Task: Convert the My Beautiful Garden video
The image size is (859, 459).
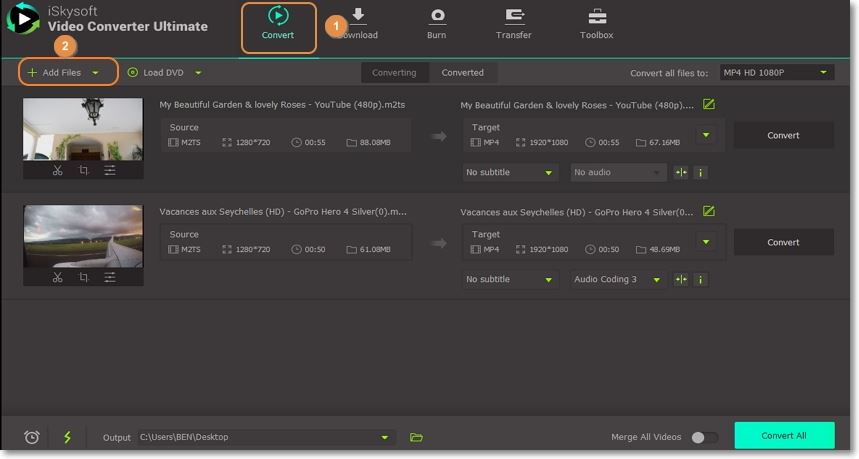Action: tap(783, 135)
